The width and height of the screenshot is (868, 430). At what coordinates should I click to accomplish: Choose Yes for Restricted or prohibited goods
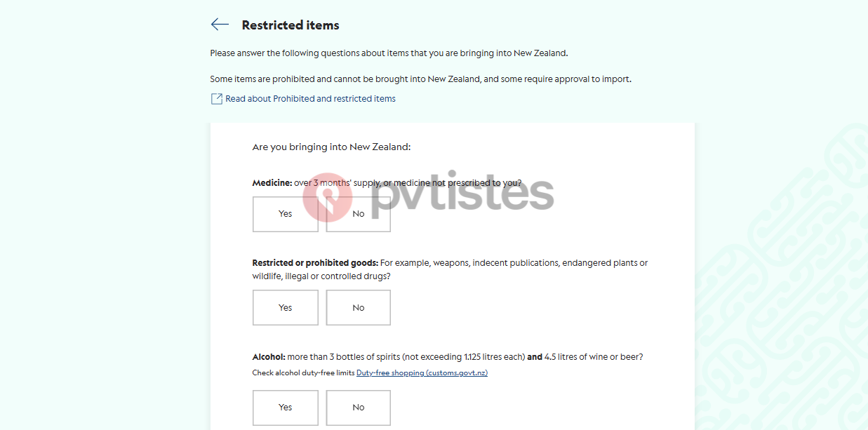coord(286,307)
